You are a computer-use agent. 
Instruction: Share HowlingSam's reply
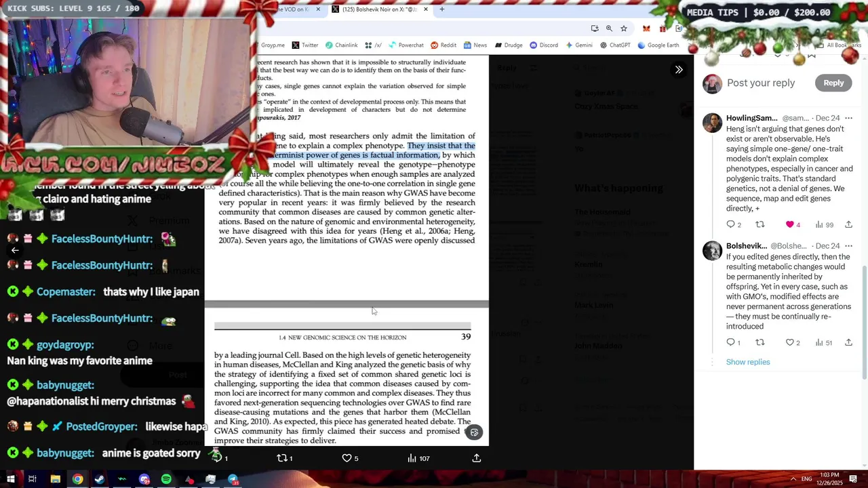[848, 224]
